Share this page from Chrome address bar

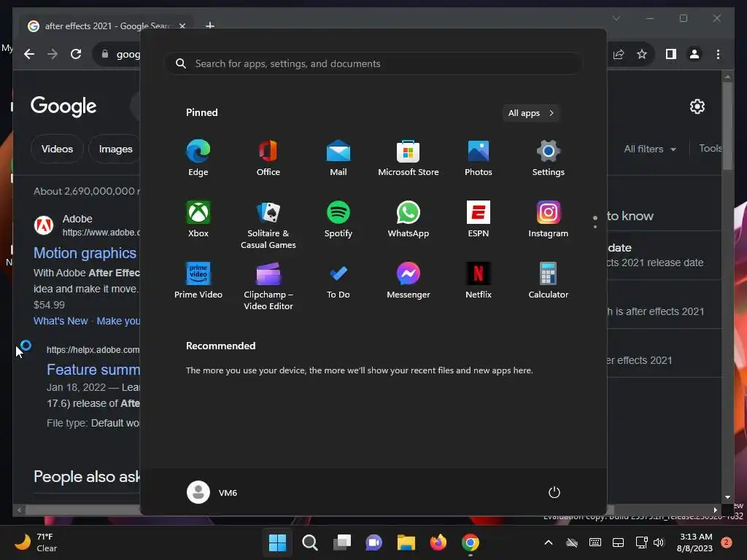click(x=619, y=54)
